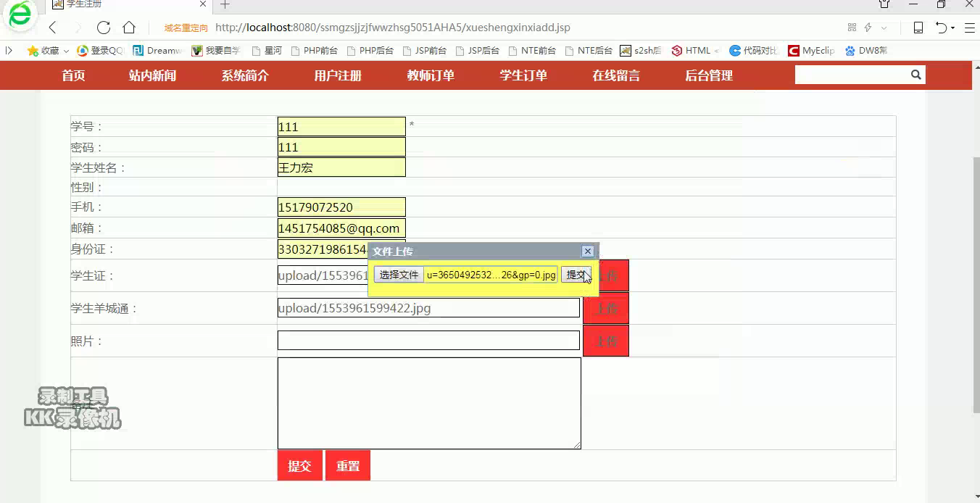Go to 首页 in navigation bar

(x=73, y=75)
